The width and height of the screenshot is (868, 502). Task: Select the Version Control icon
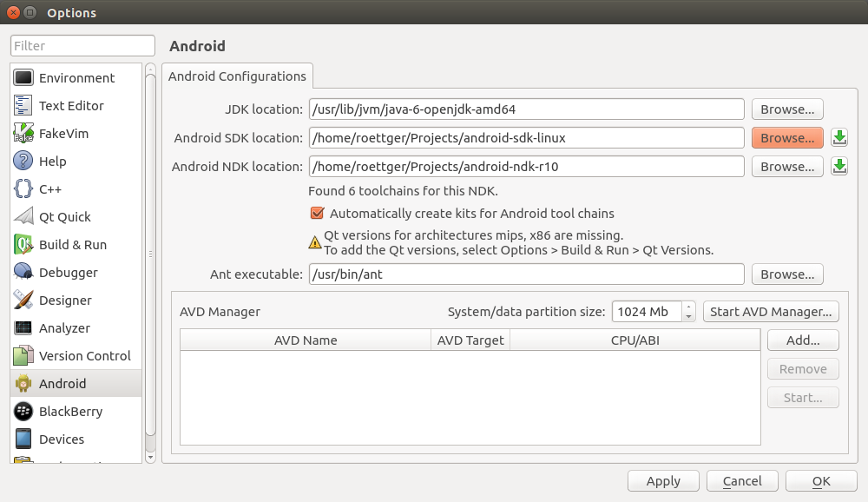click(23, 356)
